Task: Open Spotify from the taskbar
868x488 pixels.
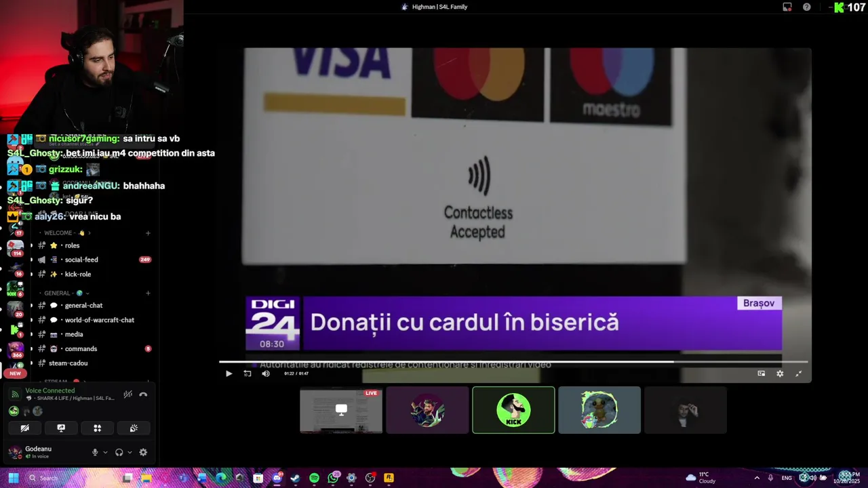Action: (314, 478)
